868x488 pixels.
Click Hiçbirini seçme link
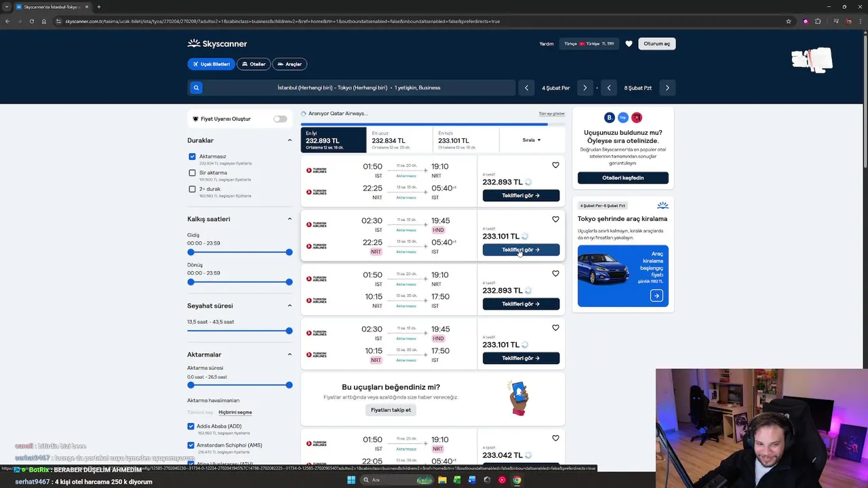pyautogui.click(x=235, y=412)
